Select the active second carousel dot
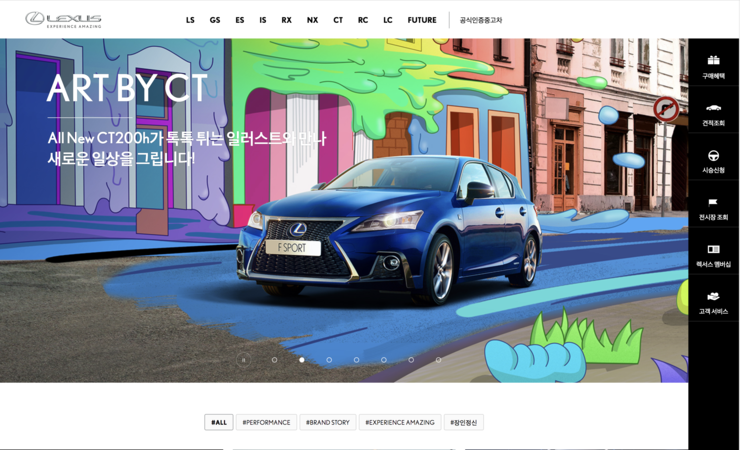The height and width of the screenshot is (450, 740). pos(302,360)
